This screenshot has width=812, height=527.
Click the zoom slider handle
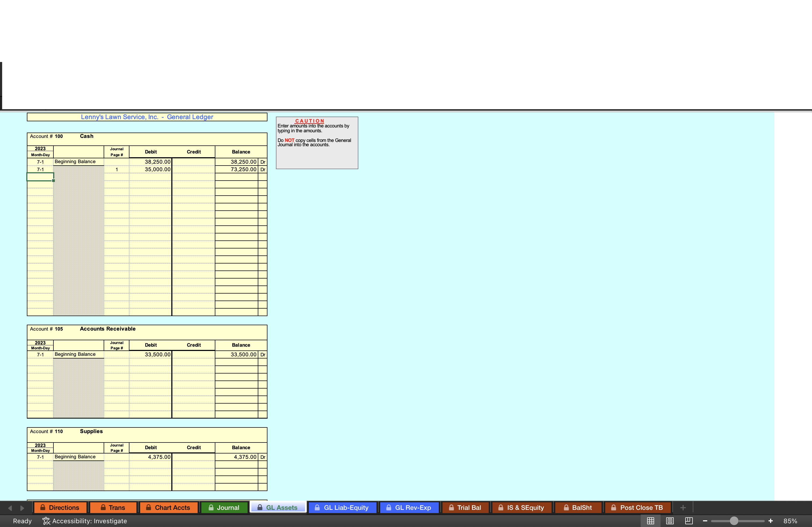[734, 521]
